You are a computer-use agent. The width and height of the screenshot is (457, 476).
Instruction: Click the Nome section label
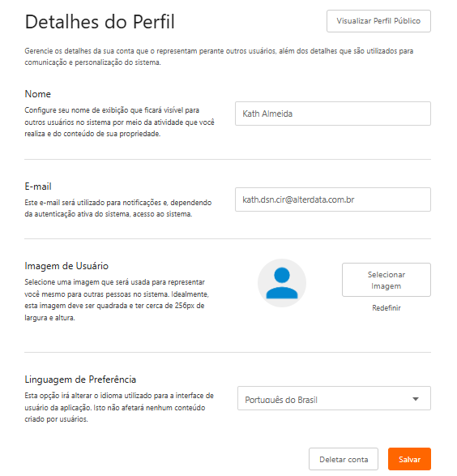(x=38, y=94)
